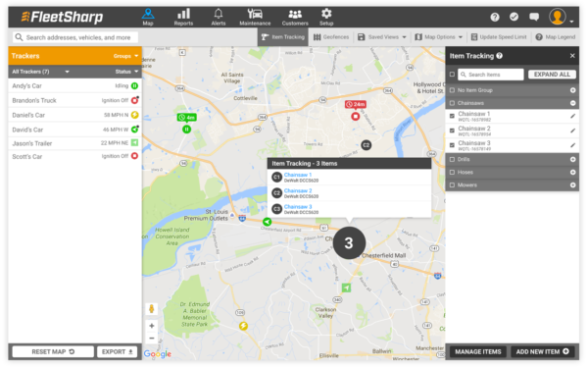Edit Chainsaw 2 with its pencil icon
This screenshot has height=367, width=588.
[x=572, y=131]
